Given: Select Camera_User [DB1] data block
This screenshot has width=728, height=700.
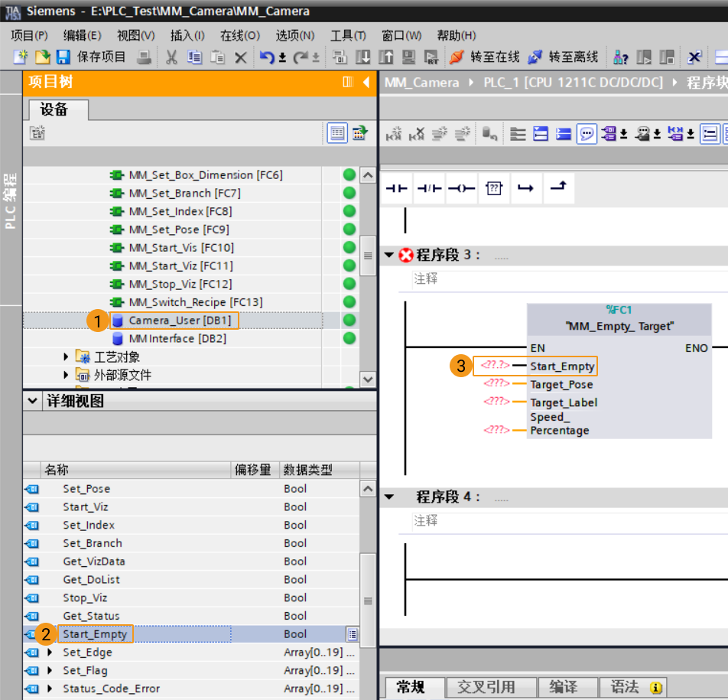Looking at the screenshot, I should click(180, 321).
